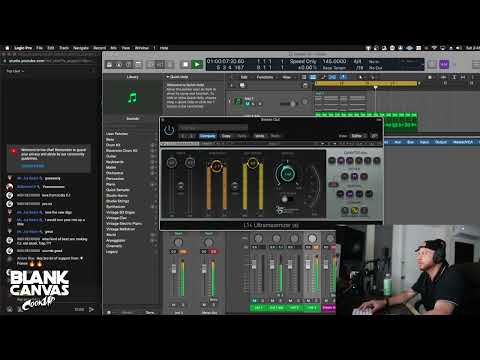Image resolution: width=480 pixels, height=360 pixels.
Task: Select Piano in the library list
Action: tap(110, 184)
